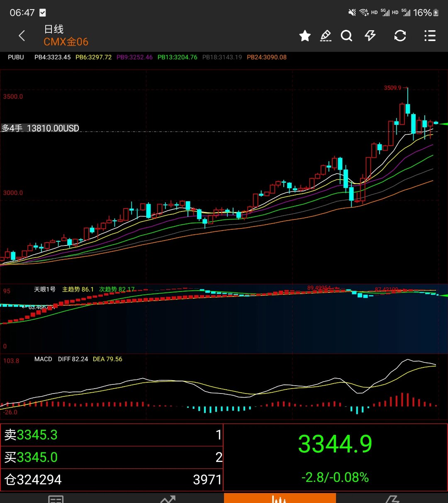Open the 日线 period selector
The height and width of the screenshot is (503, 448).
54,29
